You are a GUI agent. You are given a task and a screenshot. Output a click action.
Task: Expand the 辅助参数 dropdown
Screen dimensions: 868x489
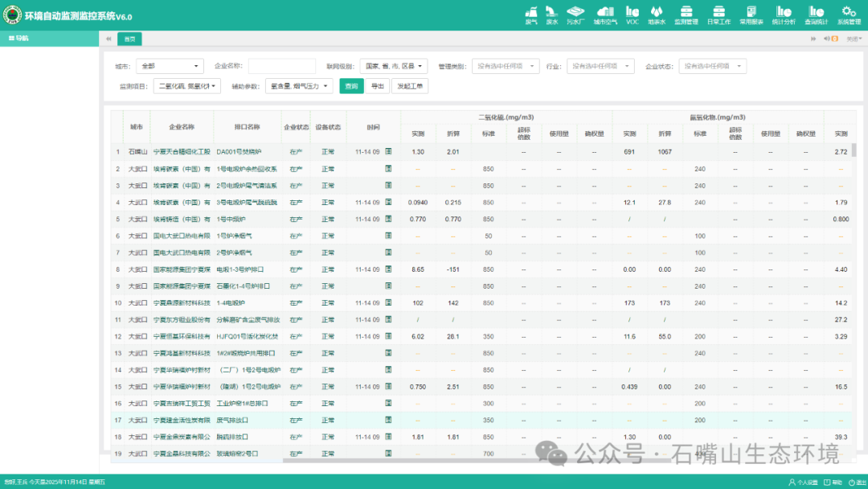pyautogui.click(x=298, y=86)
